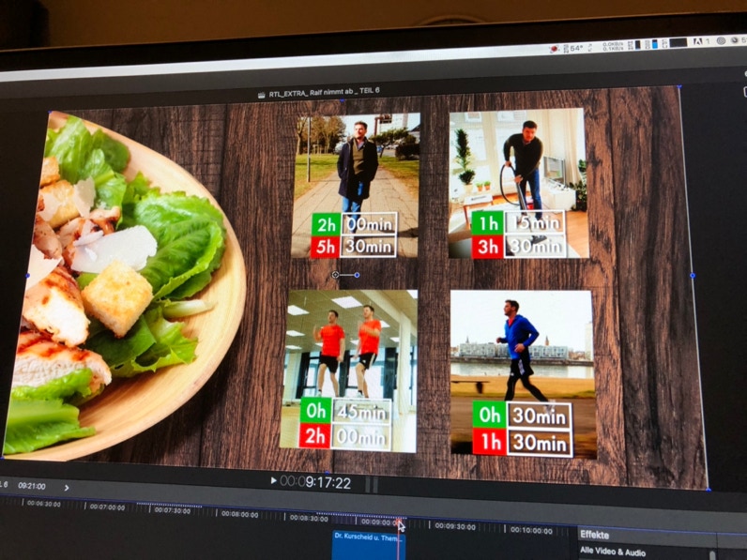The width and height of the screenshot is (747, 560).
Task: Click the blue transform handle on right edge
Action: tap(693, 276)
